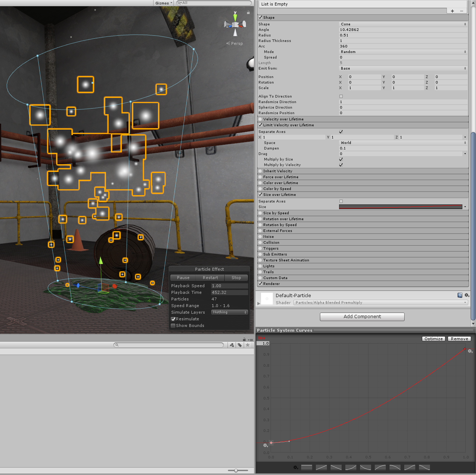Select the flat line curve preset

click(x=307, y=467)
